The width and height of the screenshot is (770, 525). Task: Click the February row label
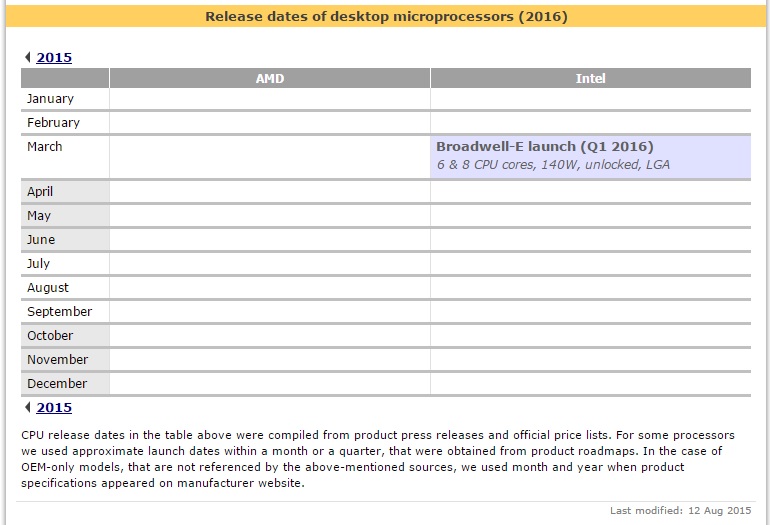(53, 123)
